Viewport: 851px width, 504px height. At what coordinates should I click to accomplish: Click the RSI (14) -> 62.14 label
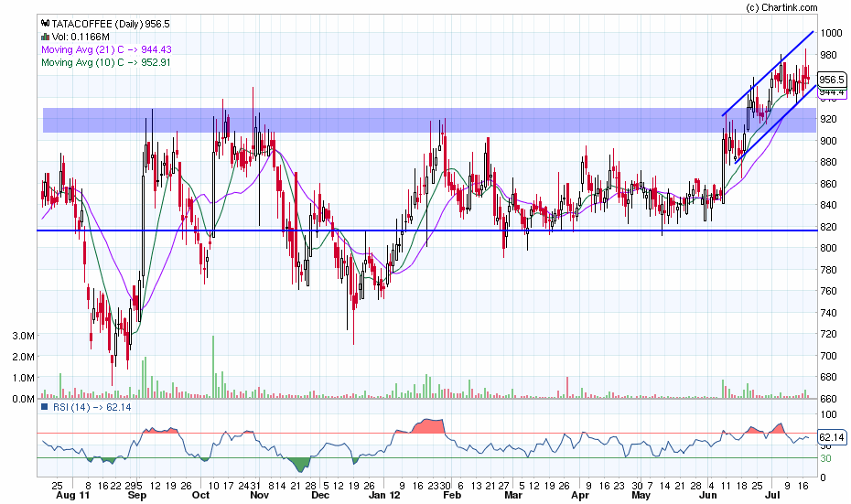(x=92, y=407)
